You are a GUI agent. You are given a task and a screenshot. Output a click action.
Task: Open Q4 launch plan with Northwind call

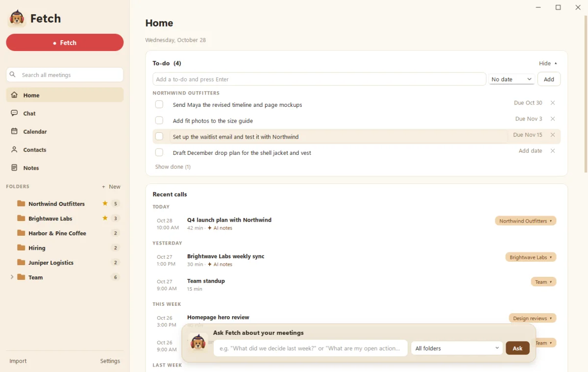[229, 220]
